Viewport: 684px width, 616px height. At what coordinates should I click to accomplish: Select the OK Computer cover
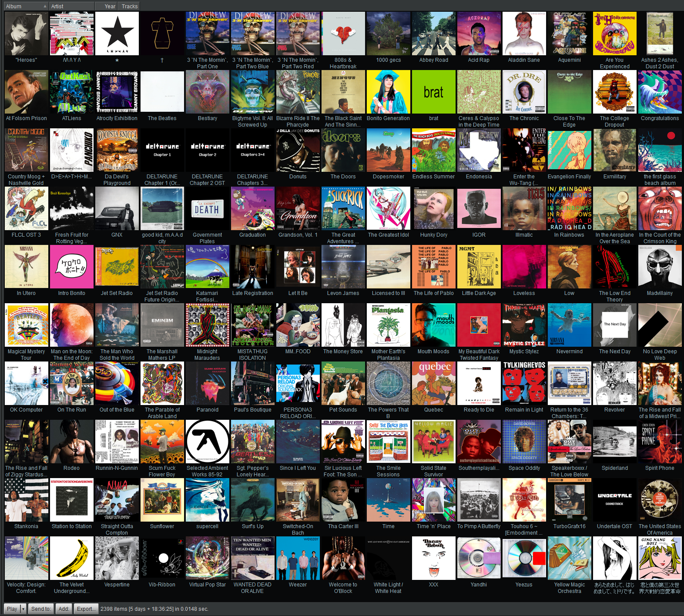[27, 383]
